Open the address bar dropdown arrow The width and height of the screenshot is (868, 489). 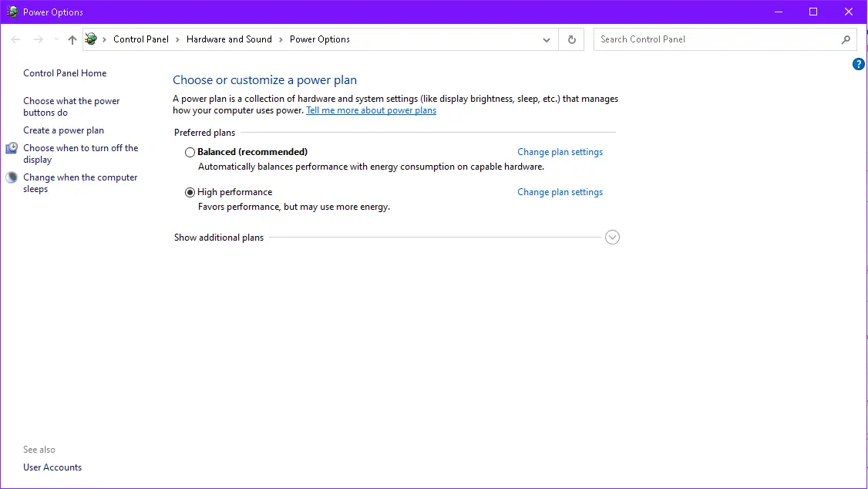547,39
